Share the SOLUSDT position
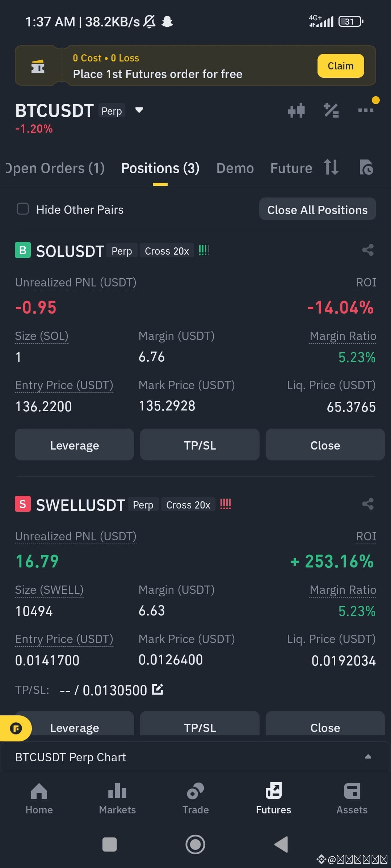This screenshot has height=868, width=391. (368, 250)
